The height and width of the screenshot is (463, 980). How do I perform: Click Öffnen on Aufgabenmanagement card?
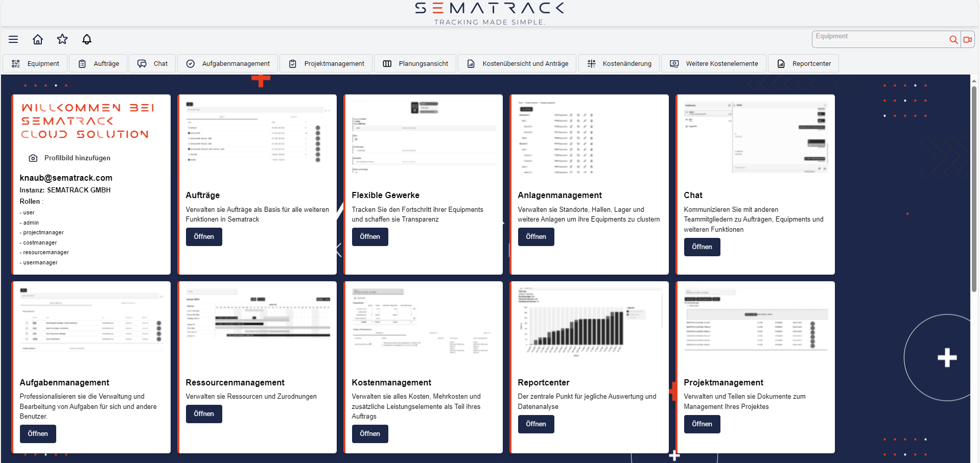point(38,434)
